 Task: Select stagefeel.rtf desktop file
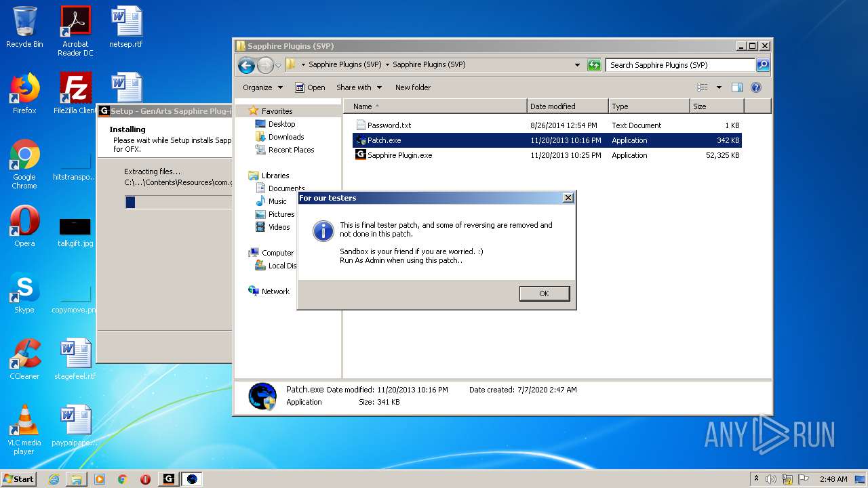75,359
